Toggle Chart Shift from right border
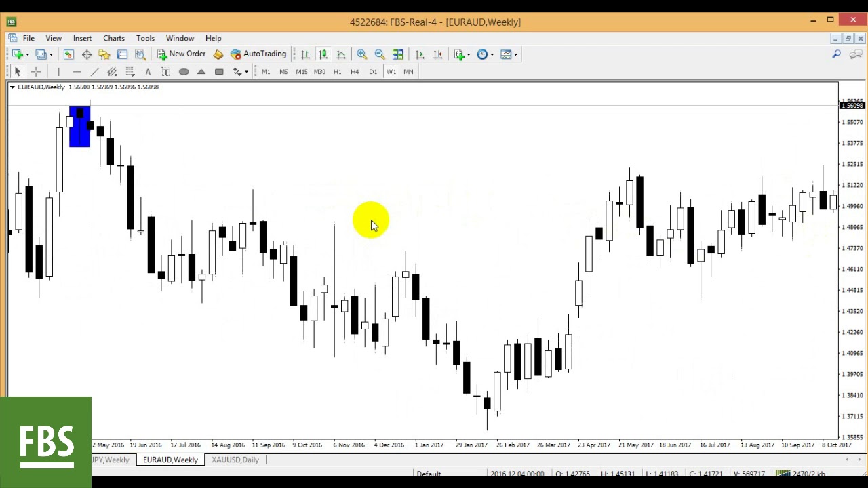The height and width of the screenshot is (488, 868). [x=438, y=54]
